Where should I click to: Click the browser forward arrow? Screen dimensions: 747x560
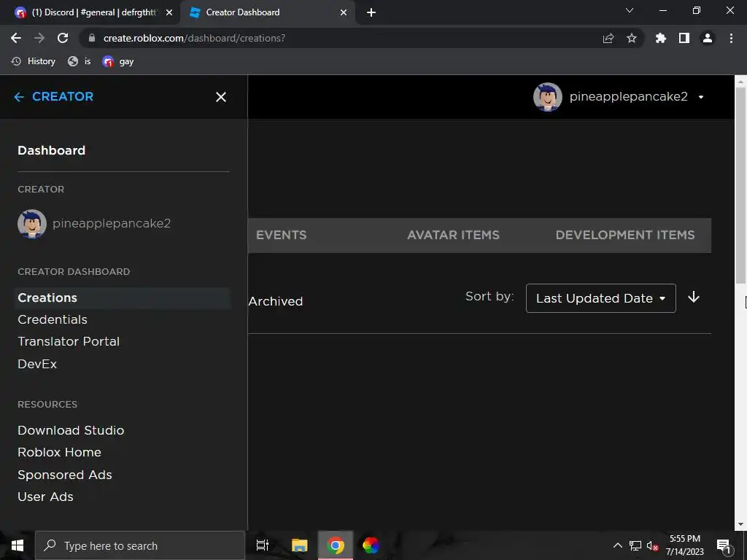[x=39, y=38]
